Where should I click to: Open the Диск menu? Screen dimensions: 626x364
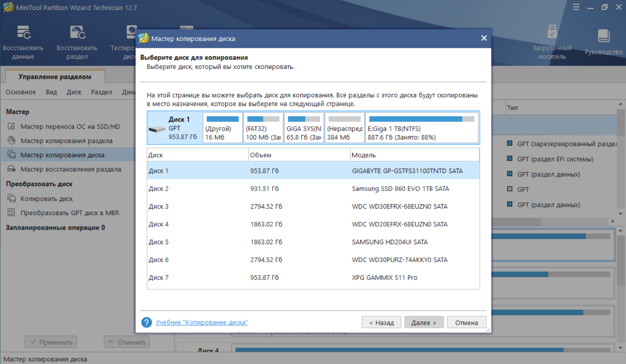click(74, 92)
